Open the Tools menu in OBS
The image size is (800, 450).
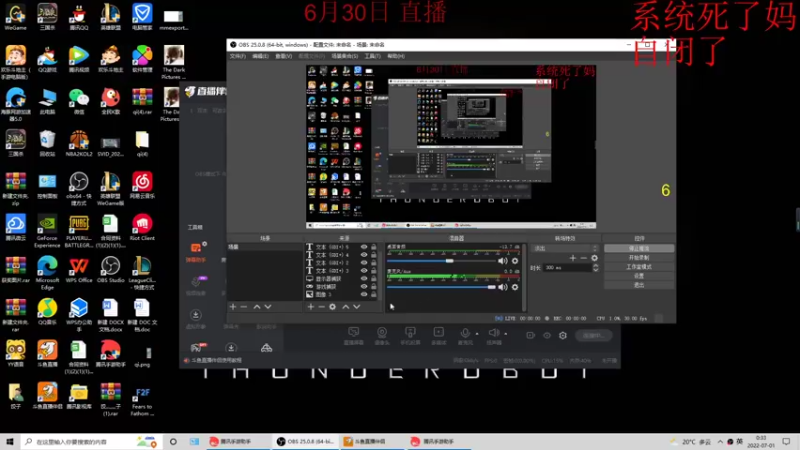372,56
